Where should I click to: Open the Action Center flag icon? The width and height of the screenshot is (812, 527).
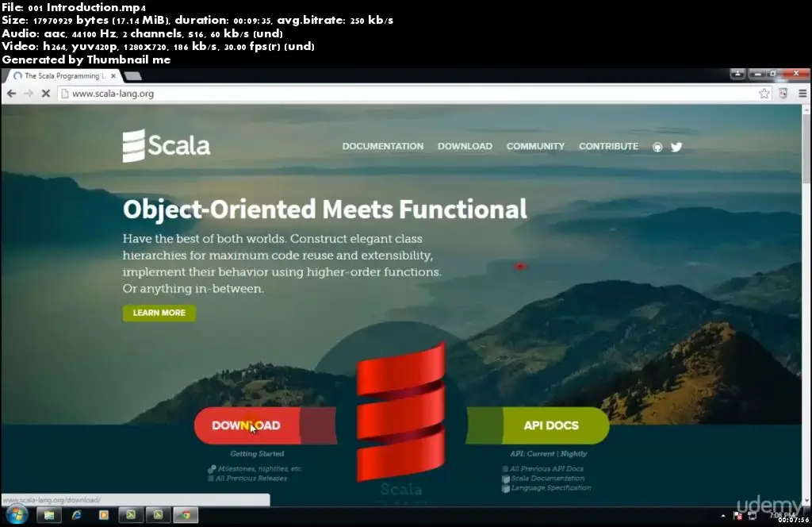[x=738, y=516]
